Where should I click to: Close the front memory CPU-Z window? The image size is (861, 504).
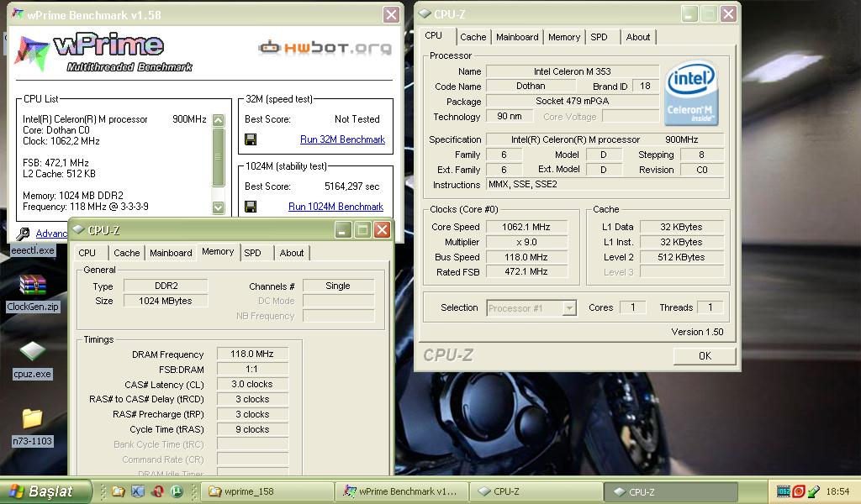[x=382, y=230]
